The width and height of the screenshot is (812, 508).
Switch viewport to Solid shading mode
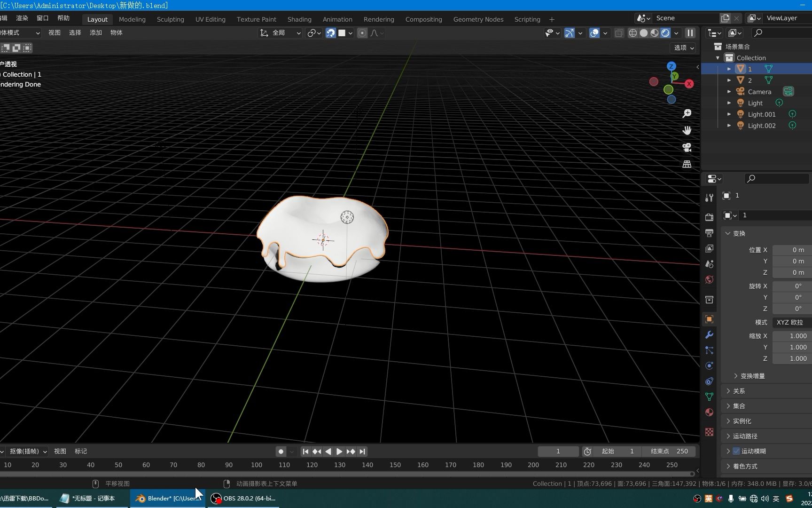(x=643, y=33)
